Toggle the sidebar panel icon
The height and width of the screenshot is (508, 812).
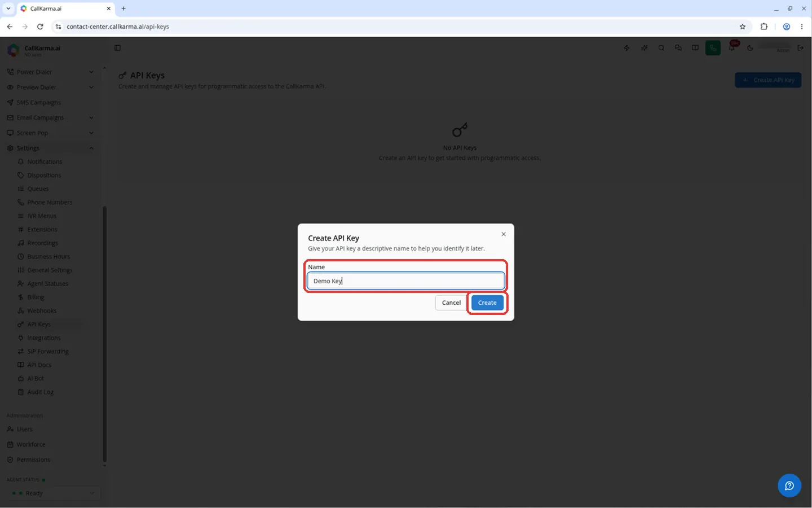pyautogui.click(x=117, y=48)
